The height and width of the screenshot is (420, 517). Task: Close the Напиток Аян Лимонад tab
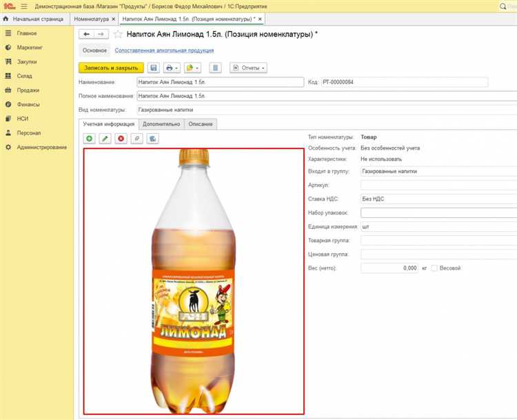pos(260,19)
